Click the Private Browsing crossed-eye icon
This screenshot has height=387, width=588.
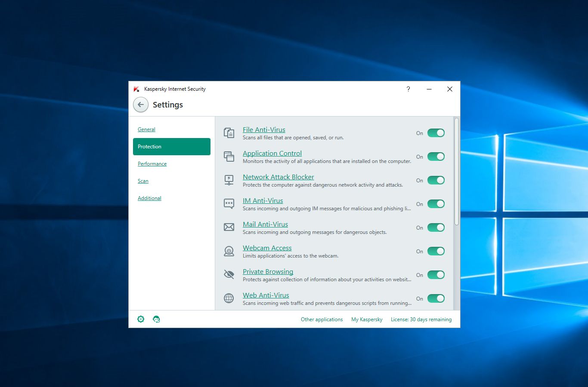pos(229,274)
